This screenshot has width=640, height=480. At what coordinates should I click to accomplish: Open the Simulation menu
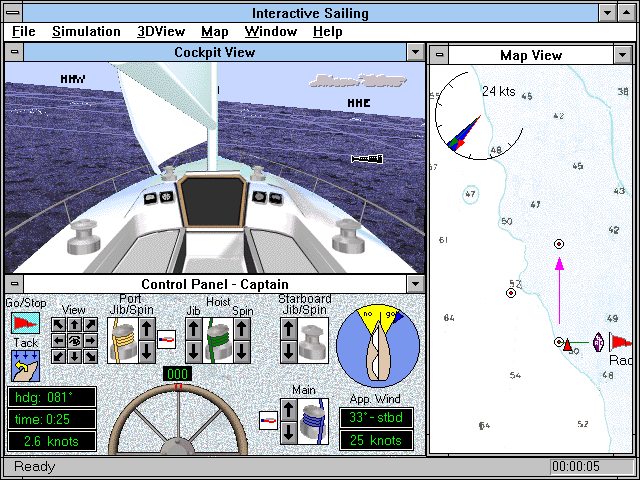point(86,31)
